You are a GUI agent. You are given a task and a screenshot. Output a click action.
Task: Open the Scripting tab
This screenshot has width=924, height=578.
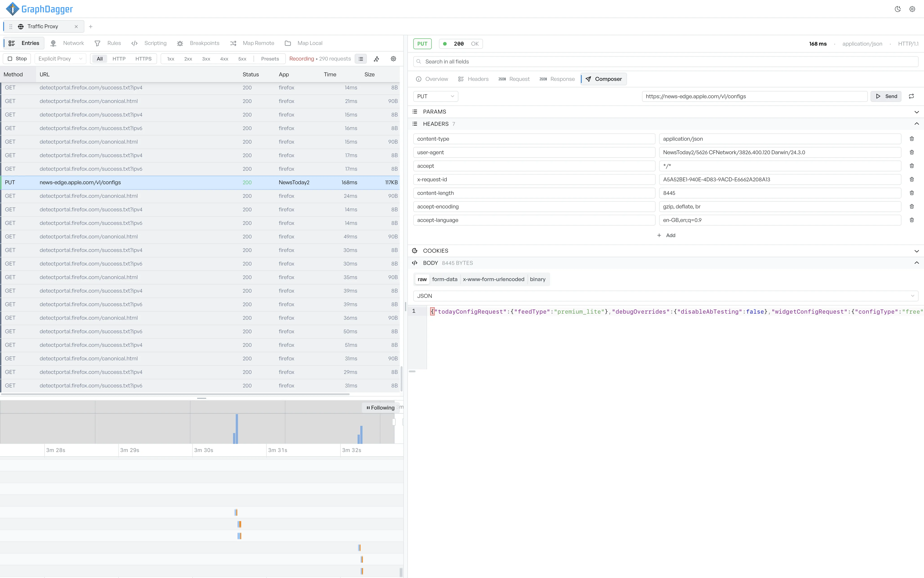[x=149, y=43]
